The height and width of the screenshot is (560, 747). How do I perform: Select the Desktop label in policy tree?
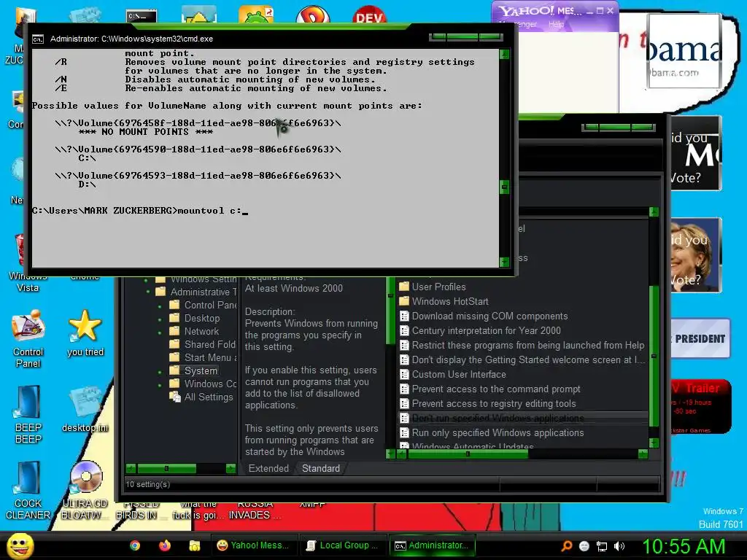pyautogui.click(x=202, y=318)
